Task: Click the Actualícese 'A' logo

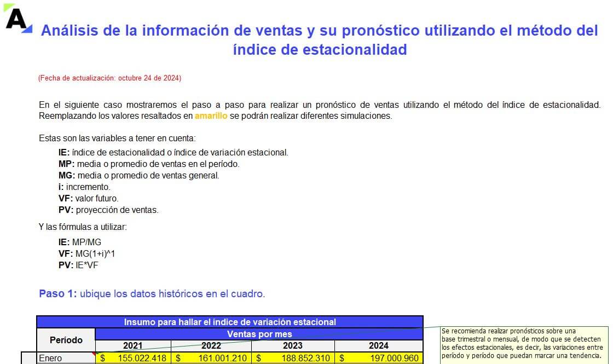Action: (18, 19)
